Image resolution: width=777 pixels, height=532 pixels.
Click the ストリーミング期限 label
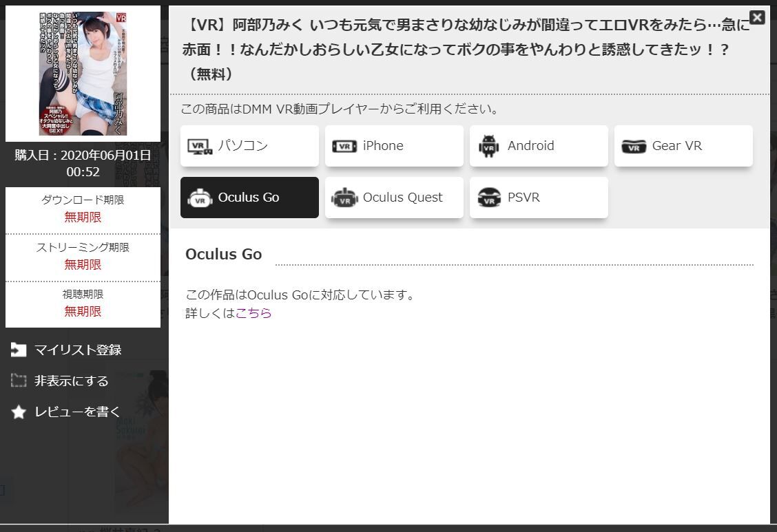(x=83, y=248)
